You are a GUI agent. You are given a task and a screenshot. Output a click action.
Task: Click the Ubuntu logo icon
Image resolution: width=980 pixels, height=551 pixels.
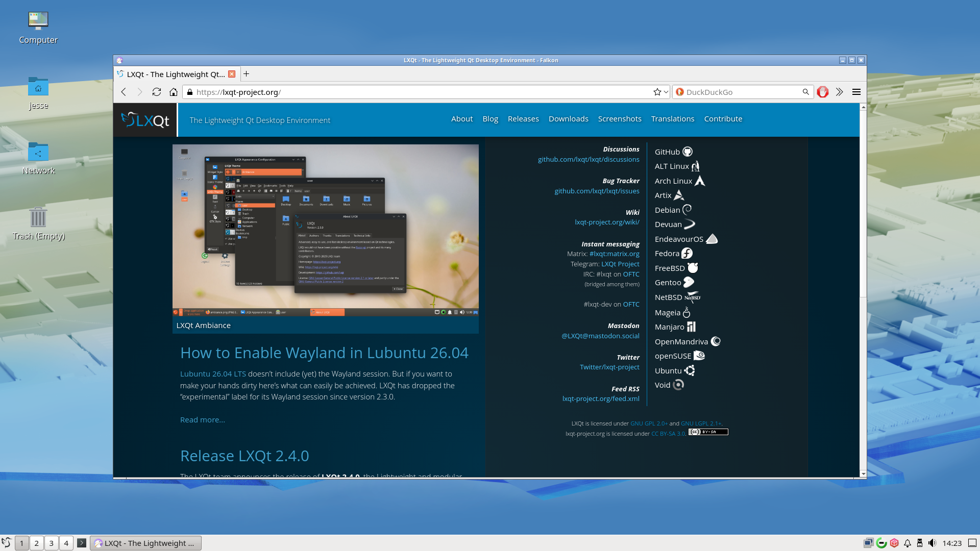[690, 370]
